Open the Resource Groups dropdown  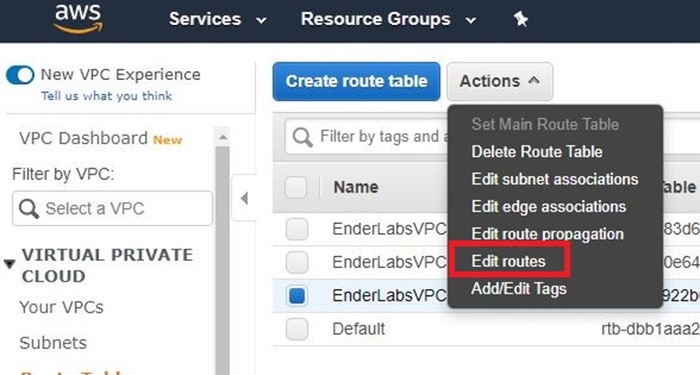pos(388,19)
